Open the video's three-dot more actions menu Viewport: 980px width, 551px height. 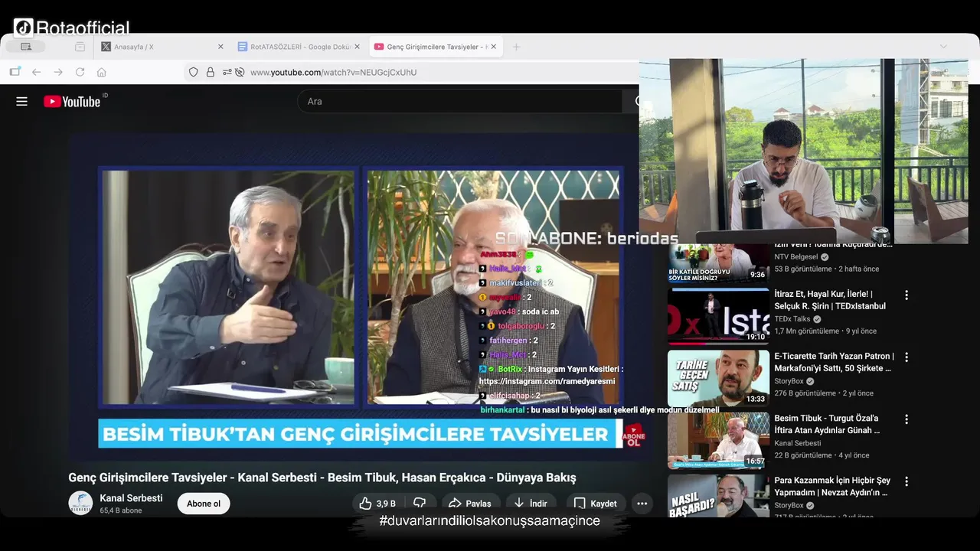(x=642, y=504)
